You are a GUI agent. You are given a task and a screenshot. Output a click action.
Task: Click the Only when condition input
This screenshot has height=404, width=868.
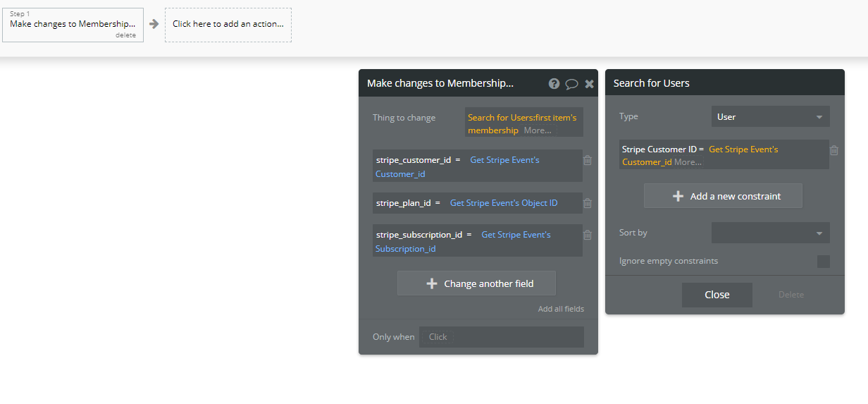point(501,337)
